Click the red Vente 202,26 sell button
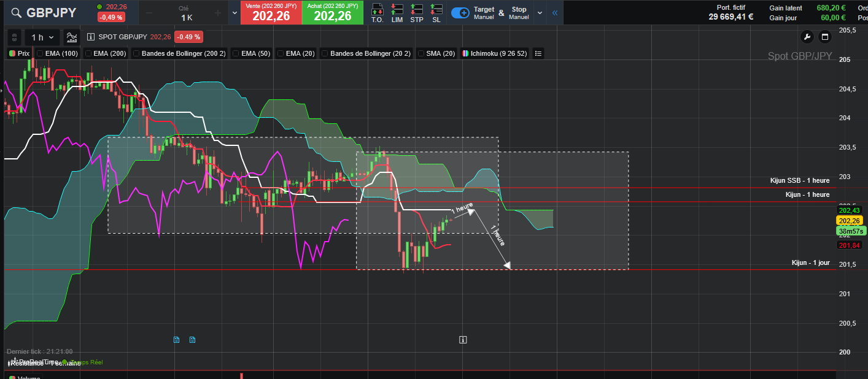The width and height of the screenshot is (868, 379). (271, 13)
